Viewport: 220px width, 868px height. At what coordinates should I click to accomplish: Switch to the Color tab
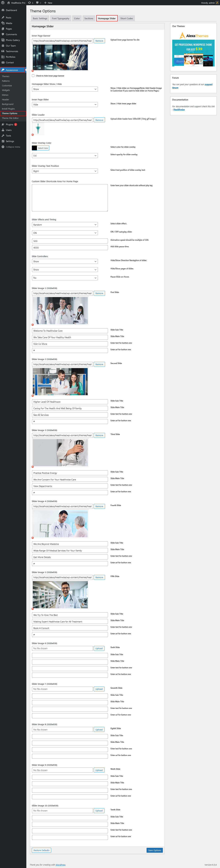(x=77, y=19)
